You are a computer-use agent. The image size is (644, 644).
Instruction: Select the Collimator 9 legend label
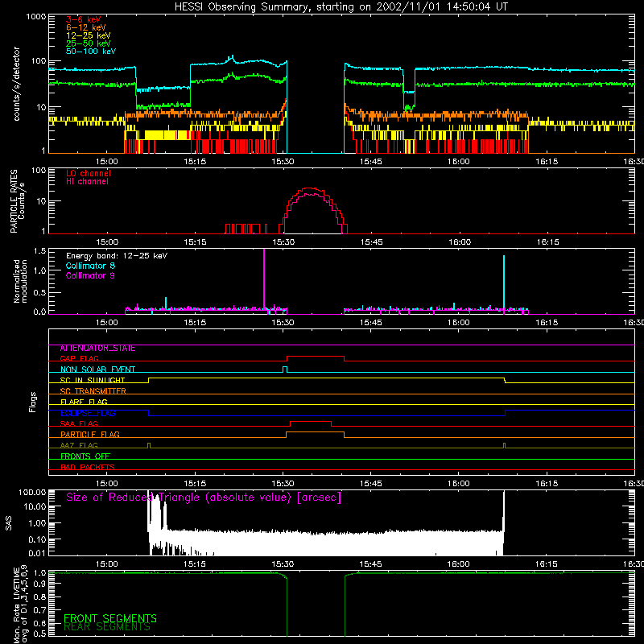[x=90, y=275]
